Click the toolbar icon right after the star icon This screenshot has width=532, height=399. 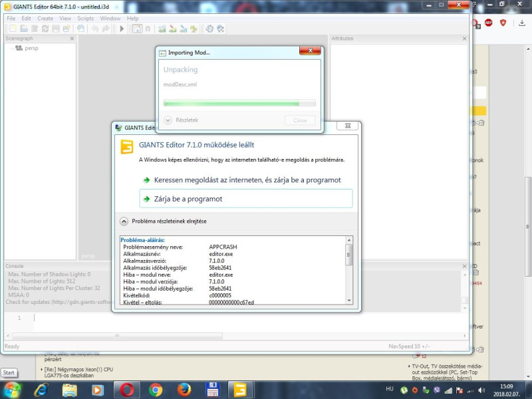click(x=80, y=29)
